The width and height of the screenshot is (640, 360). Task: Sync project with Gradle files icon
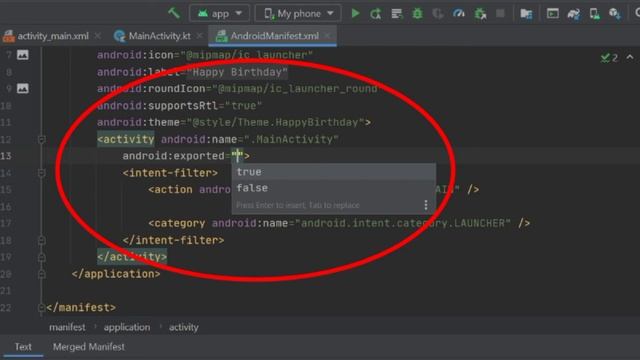[573, 14]
